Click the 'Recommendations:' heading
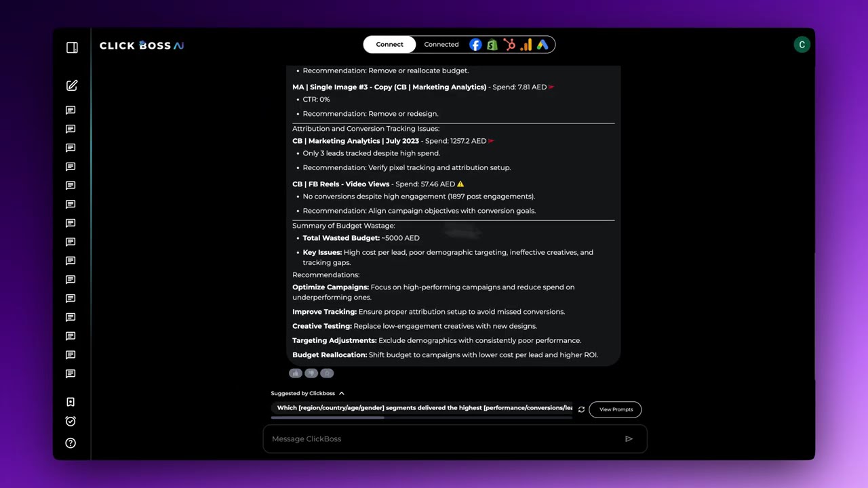Viewport: 868px width, 488px height. point(325,274)
